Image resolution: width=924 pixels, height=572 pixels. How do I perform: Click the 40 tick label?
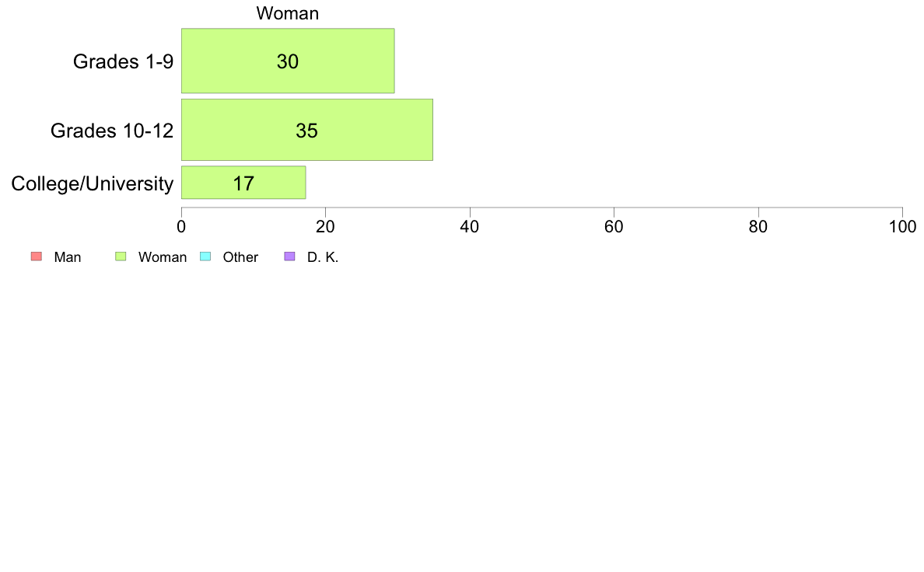point(470,227)
